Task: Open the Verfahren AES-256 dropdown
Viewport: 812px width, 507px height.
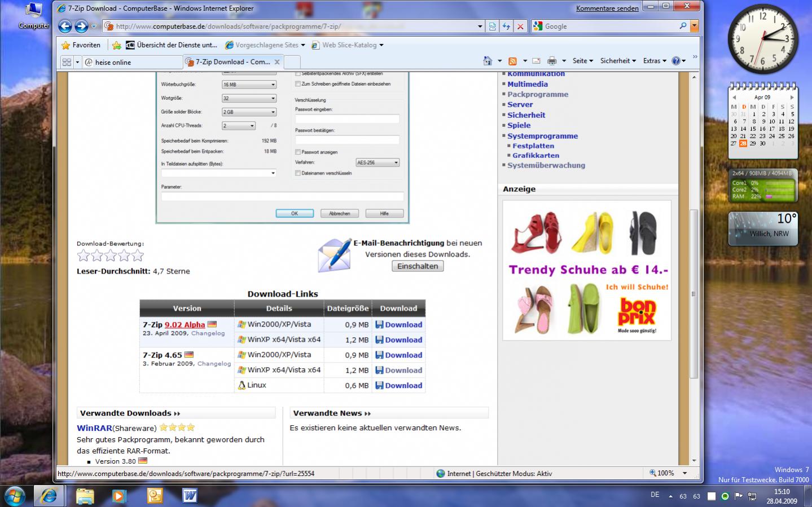Action: point(378,162)
